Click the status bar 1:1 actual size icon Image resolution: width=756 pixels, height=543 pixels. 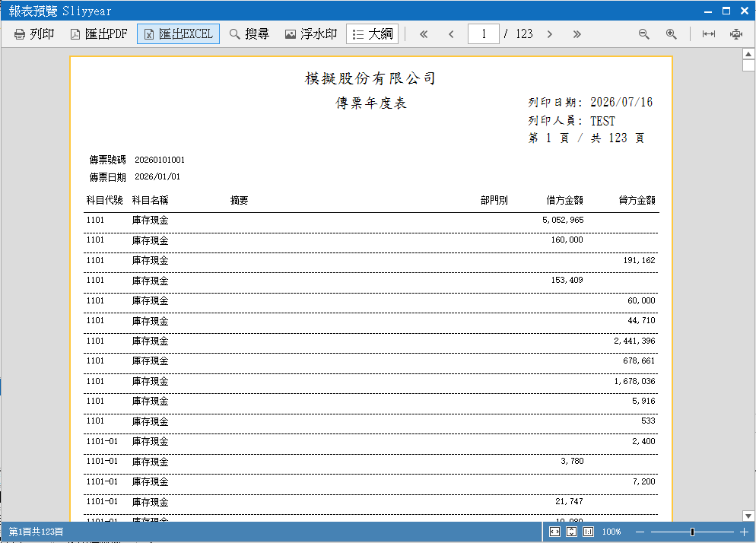point(588,532)
